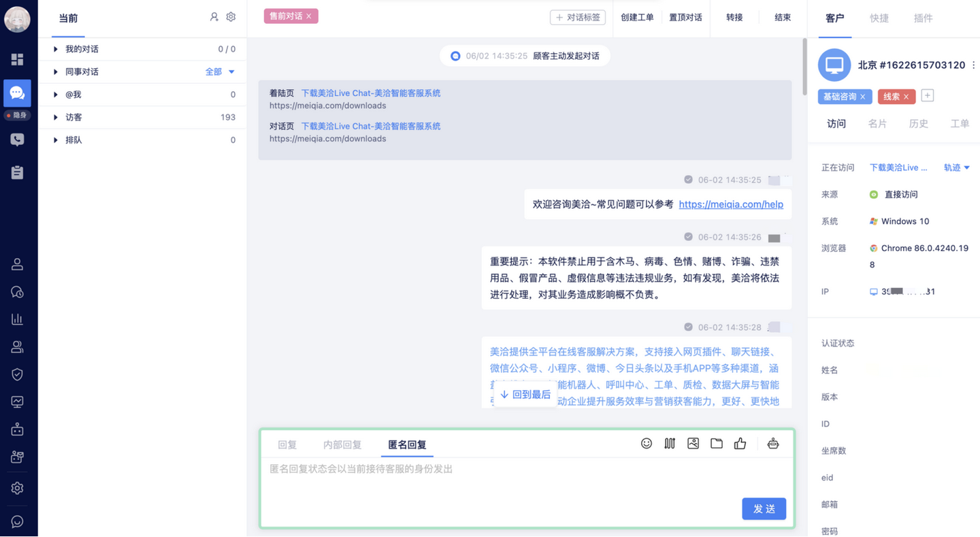Switch to the 历史 sub-tab

click(918, 124)
